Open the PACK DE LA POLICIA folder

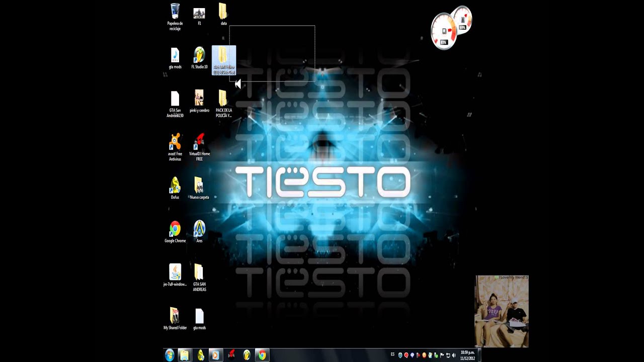click(x=223, y=105)
